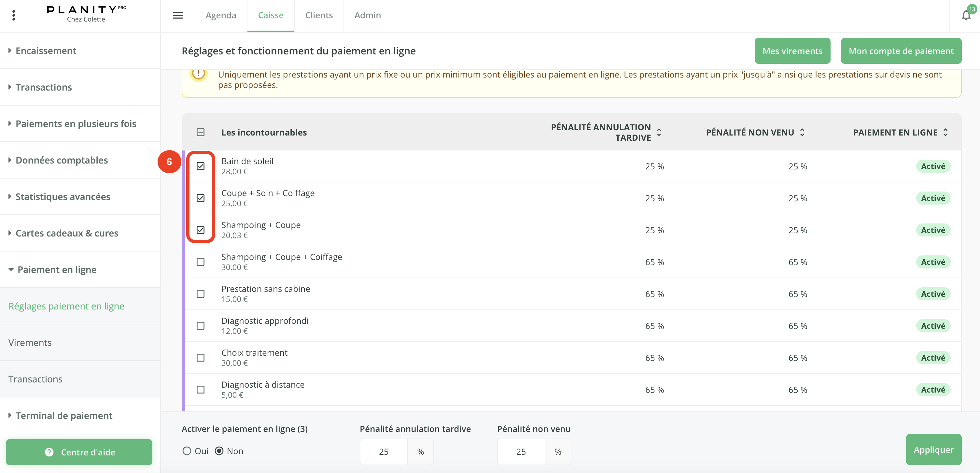980x473 pixels.
Task: Switch to the Agenda tab
Action: pyautogui.click(x=221, y=15)
